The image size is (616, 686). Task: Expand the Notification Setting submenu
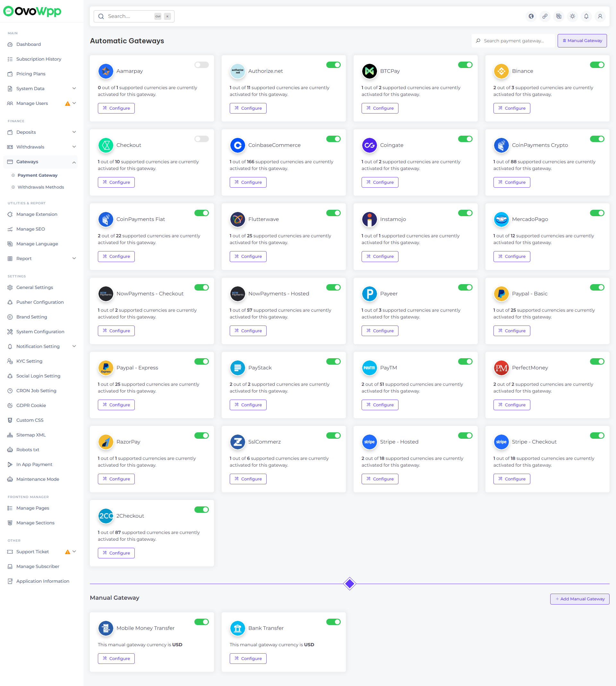(x=41, y=346)
